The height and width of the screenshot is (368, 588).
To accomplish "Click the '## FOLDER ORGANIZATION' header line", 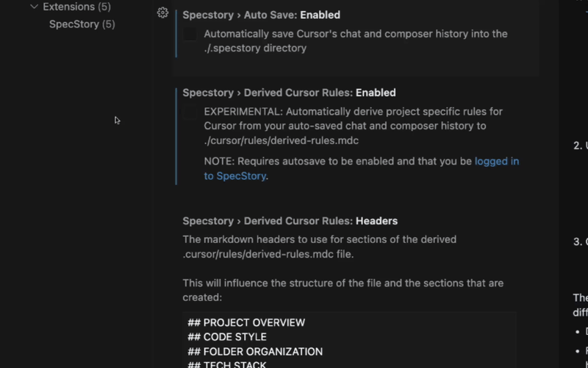I will point(255,352).
